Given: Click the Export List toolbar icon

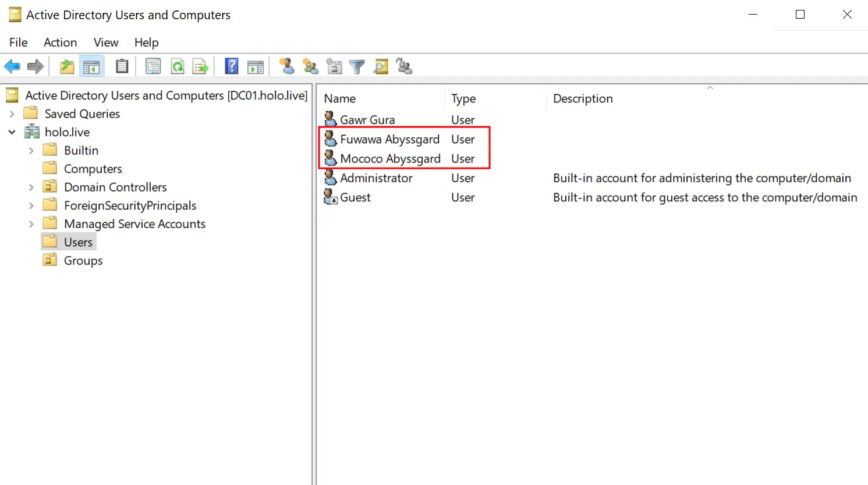Looking at the screenshot, I should (201, 66).
